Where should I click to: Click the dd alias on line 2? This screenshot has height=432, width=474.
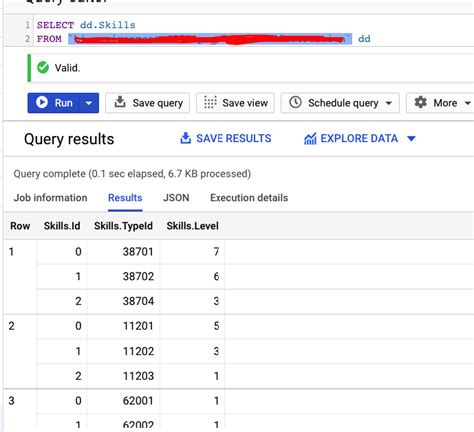(364, 39)
